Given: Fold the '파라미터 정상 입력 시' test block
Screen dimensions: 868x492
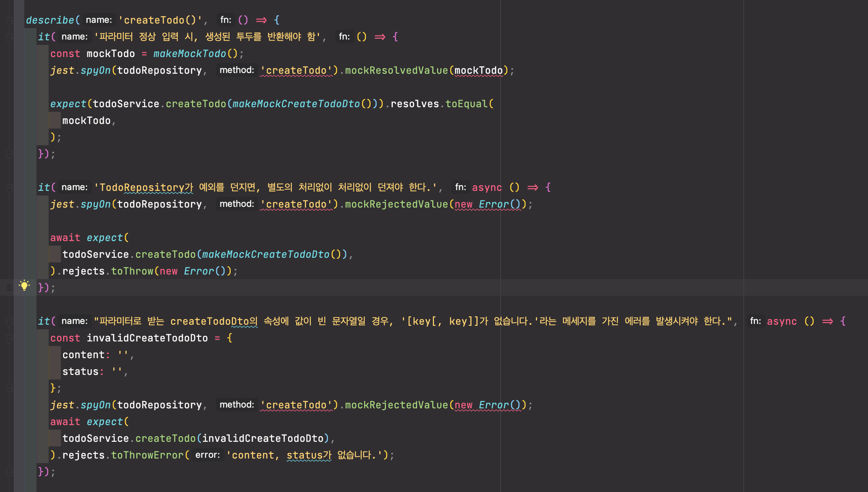Looking at the screenshot, I should point(9,37).
